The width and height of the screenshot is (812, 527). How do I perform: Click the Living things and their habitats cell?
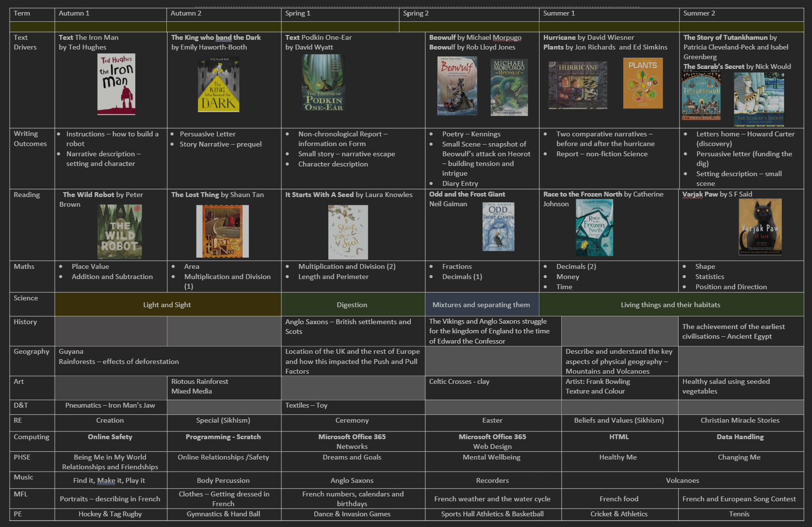click(x=670, y=305)
